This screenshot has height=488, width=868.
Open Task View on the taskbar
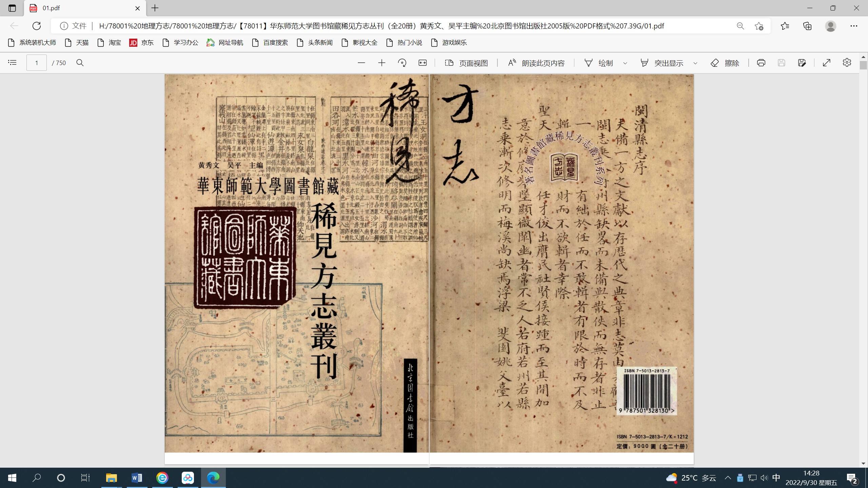85,478
